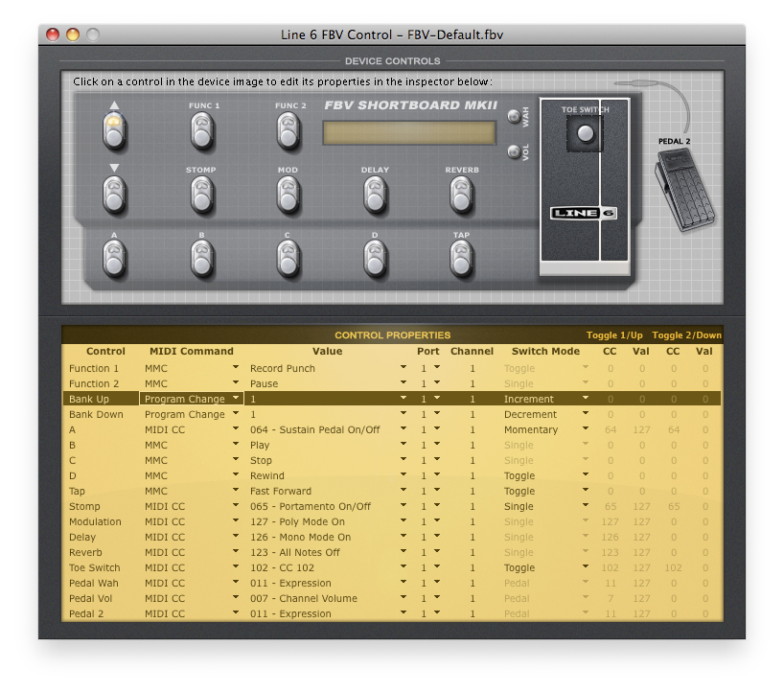Select the FUNC 2 footswitch
Image resolution: width=784 pixels, height=692 pixels.
point(288,130)
